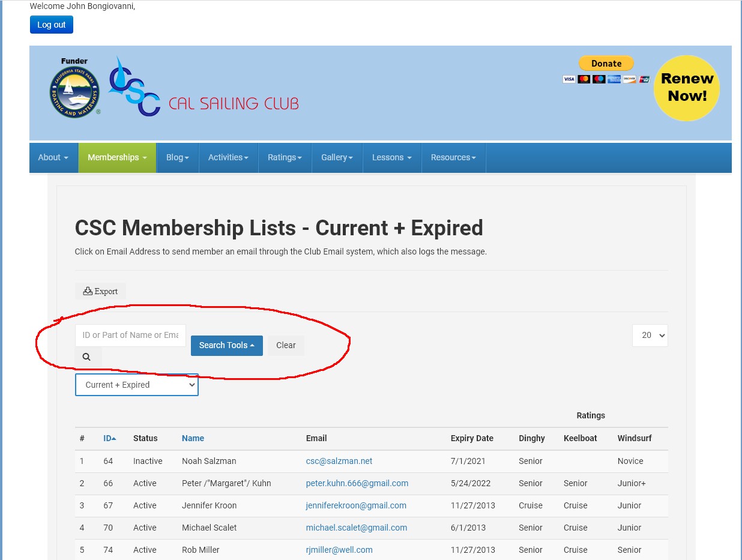Click the Clear button

click(286, 345)
